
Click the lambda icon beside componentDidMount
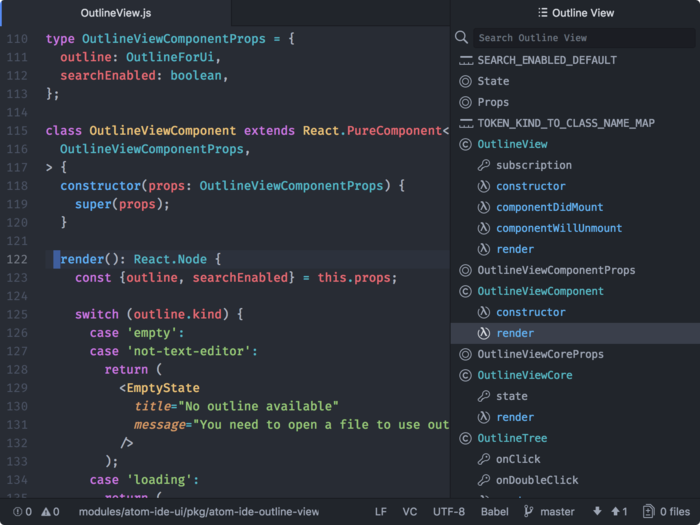click(x=484, y=207)
